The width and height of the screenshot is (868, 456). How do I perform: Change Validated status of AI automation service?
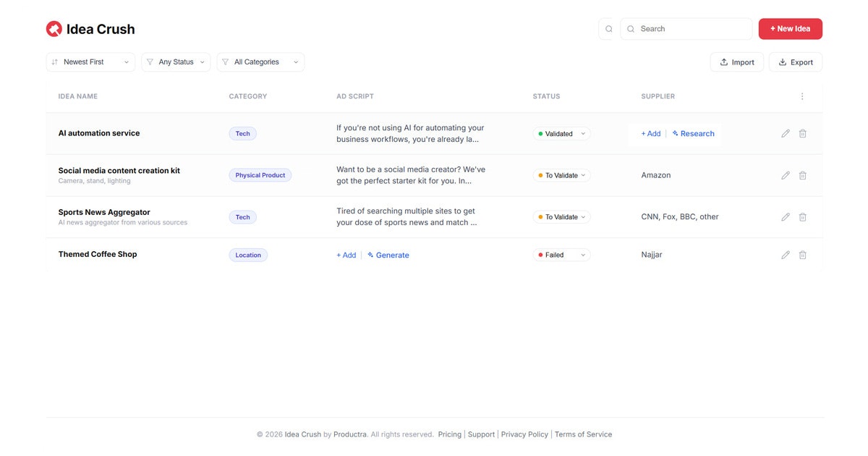coord(562,134)
